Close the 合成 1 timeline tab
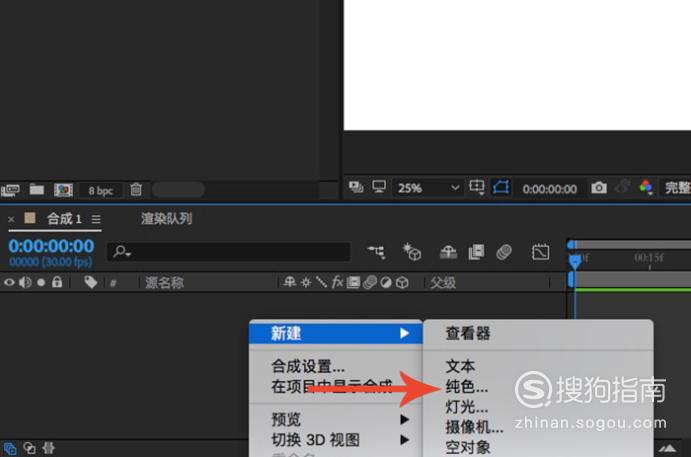This screenshot has height=457, width=691. [x=11, y=219]
